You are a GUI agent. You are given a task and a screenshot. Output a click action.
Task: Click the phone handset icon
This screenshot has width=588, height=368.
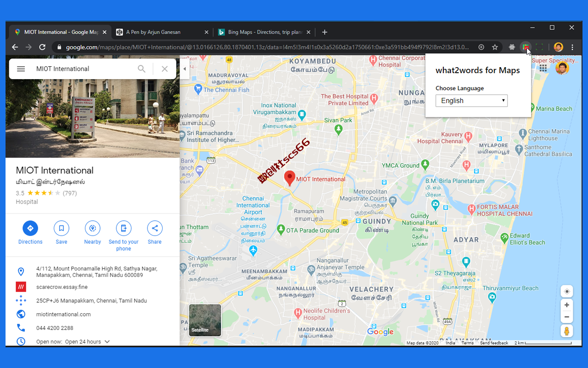point(21,328)
